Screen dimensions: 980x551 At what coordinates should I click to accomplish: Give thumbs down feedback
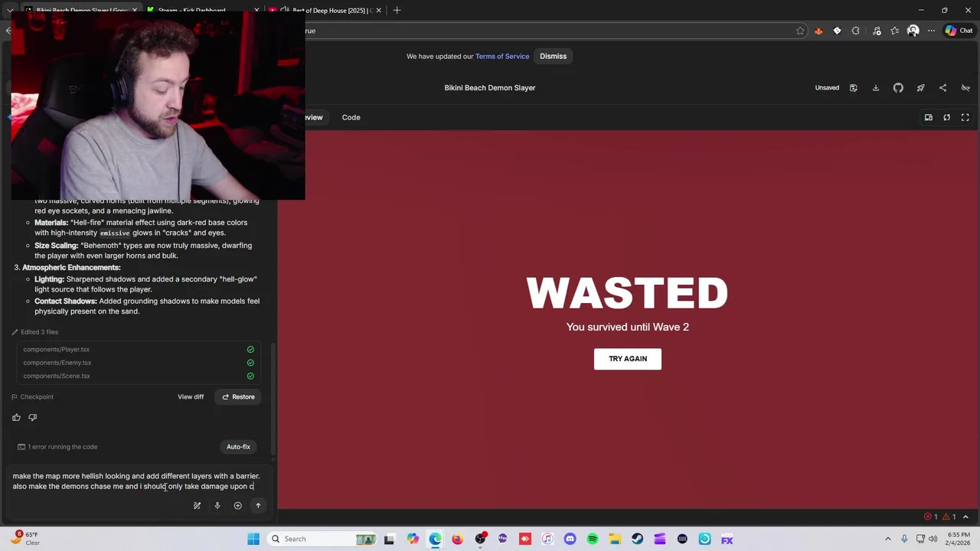pyautogui.click(x=32, y=417)
